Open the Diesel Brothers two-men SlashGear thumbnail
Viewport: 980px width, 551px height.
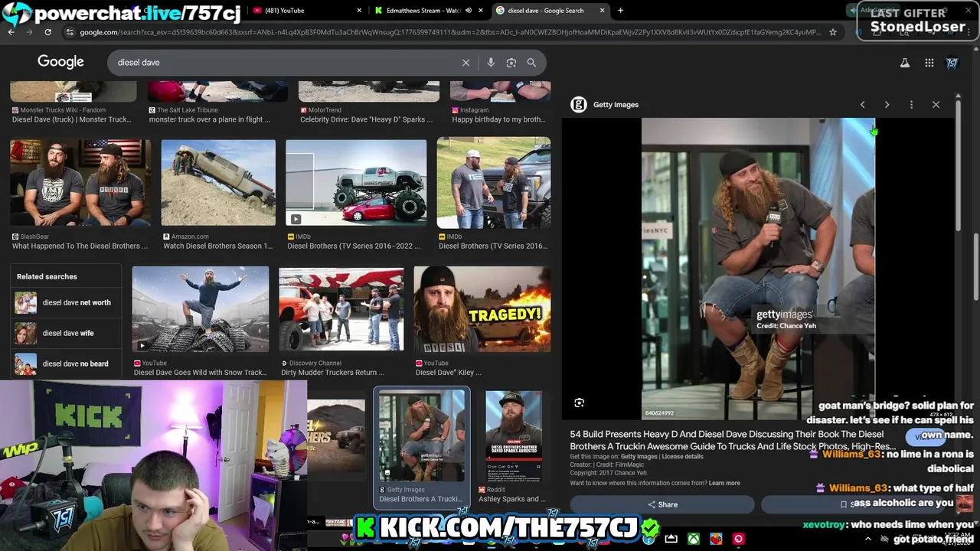80,182
